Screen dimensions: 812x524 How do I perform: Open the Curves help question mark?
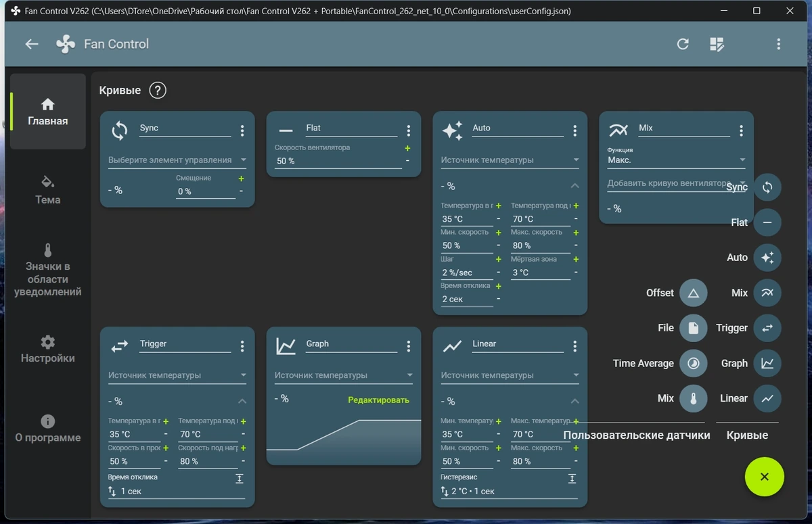click(x=158, y=90)
